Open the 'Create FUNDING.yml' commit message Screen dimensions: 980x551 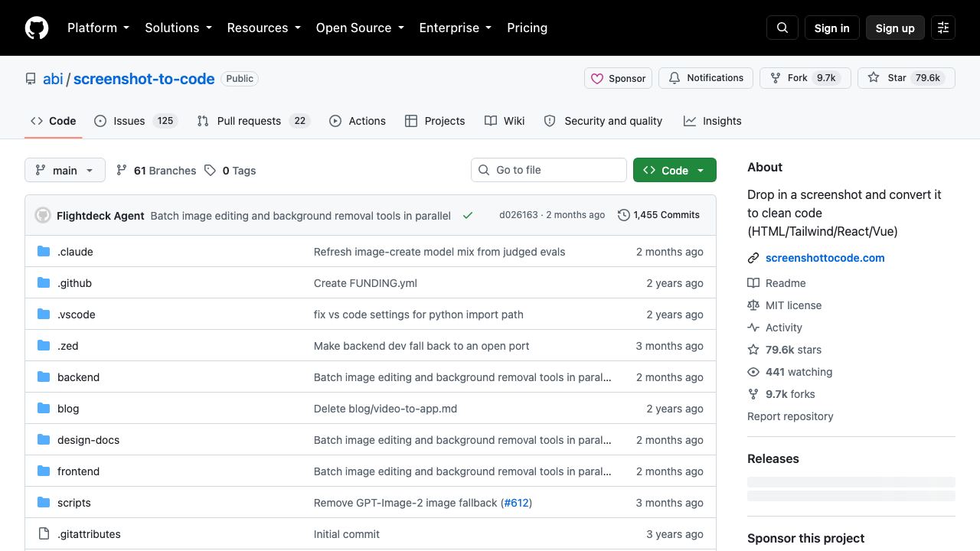click(x=365, y=283)
